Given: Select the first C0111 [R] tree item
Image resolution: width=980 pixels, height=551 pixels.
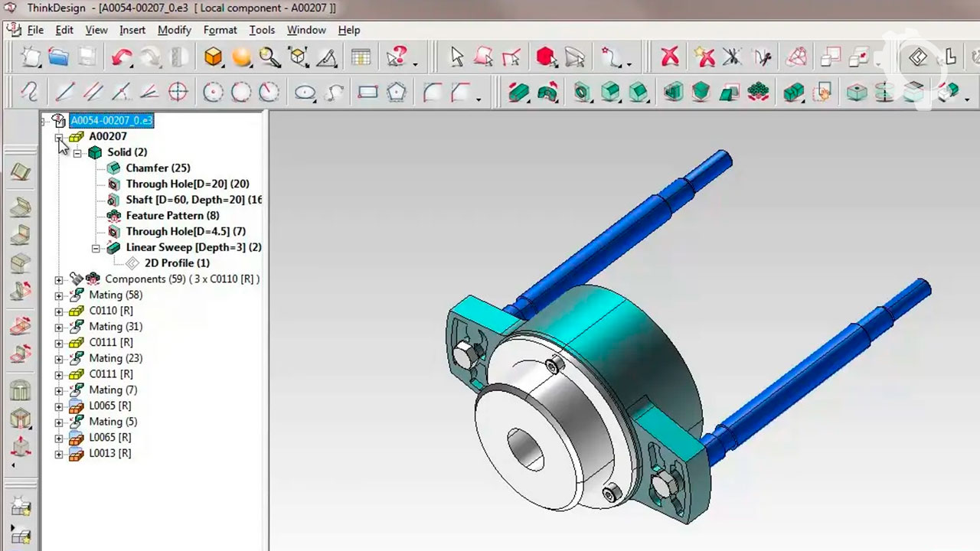Looking at the screenshot, I should [x=111, y=342].
